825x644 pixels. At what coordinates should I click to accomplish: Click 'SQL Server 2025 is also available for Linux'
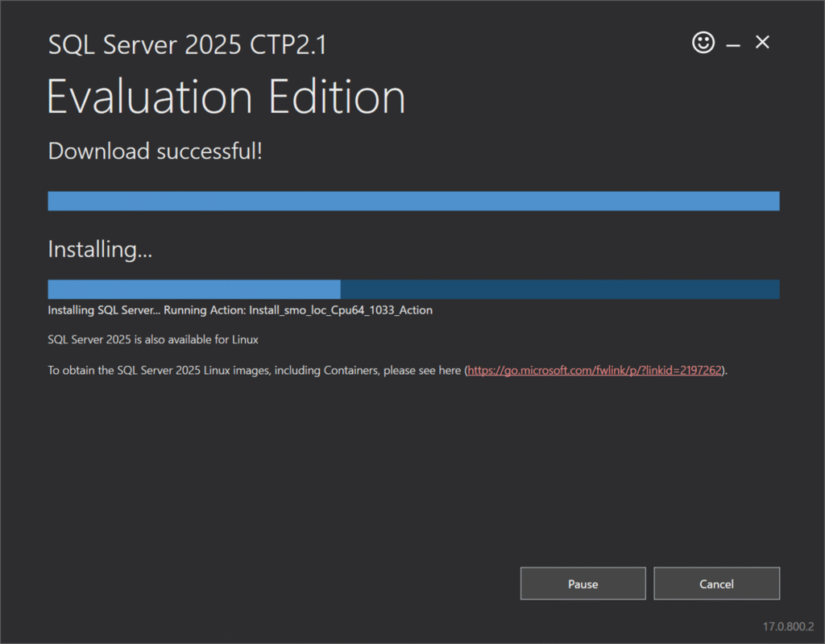click(152, 339)
